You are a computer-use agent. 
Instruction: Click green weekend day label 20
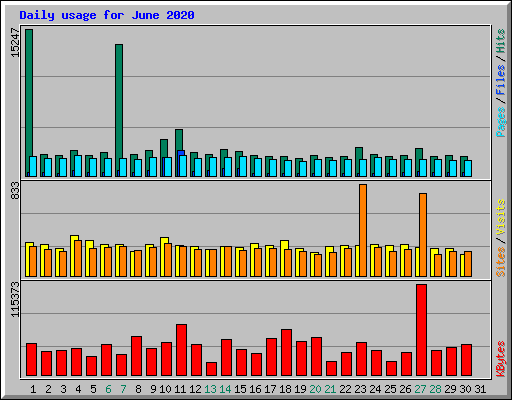pyautogui.click(x=315, y=389)
